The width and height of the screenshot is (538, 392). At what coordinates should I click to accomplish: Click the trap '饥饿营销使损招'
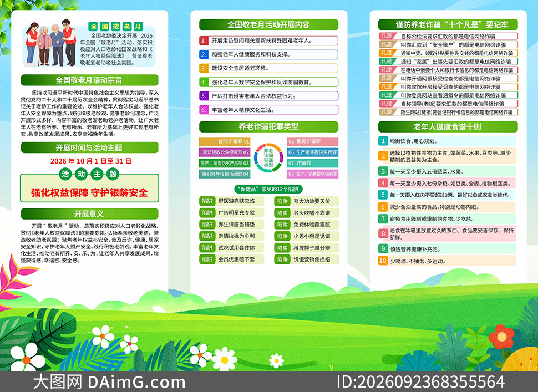click(x=306, y=259)
